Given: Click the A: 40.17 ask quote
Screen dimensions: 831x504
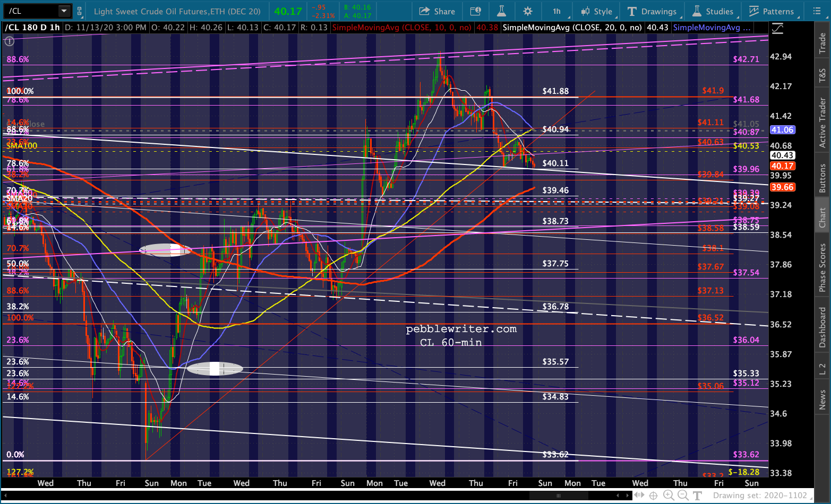Looking at the screenshot, I should (x=357, y=15).
